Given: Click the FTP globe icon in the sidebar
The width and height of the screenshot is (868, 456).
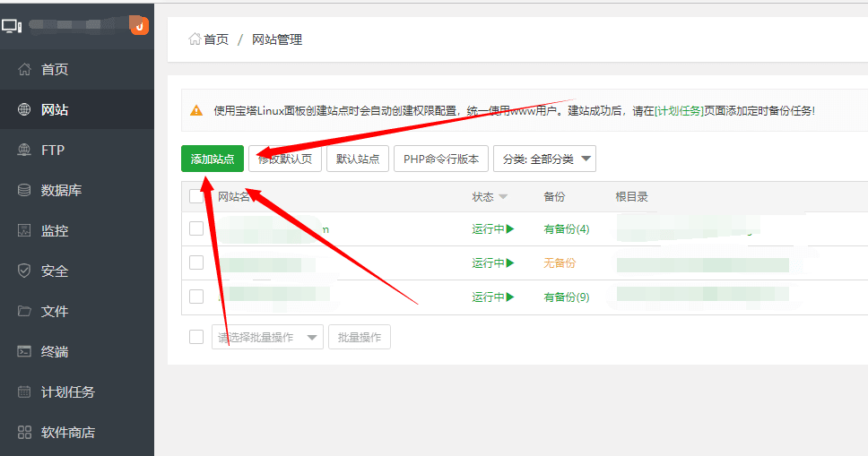Looking at the screenshot, I should tap(24, 150).
